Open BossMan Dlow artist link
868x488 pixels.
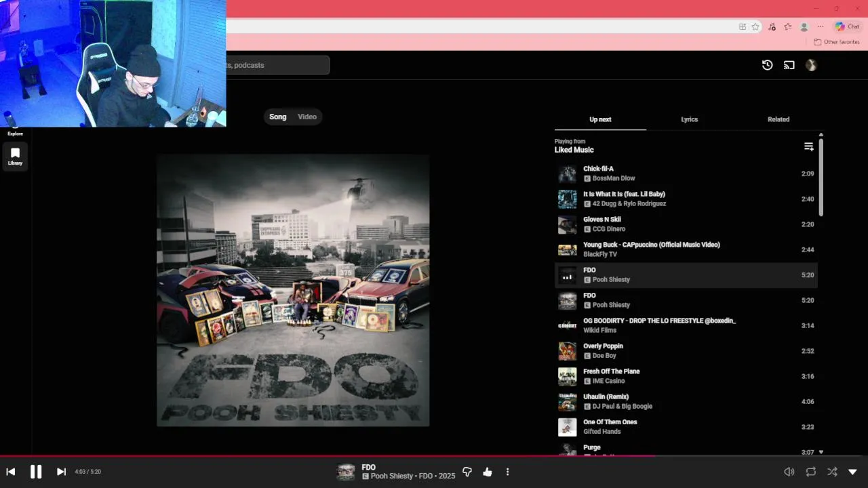(614, 178)
